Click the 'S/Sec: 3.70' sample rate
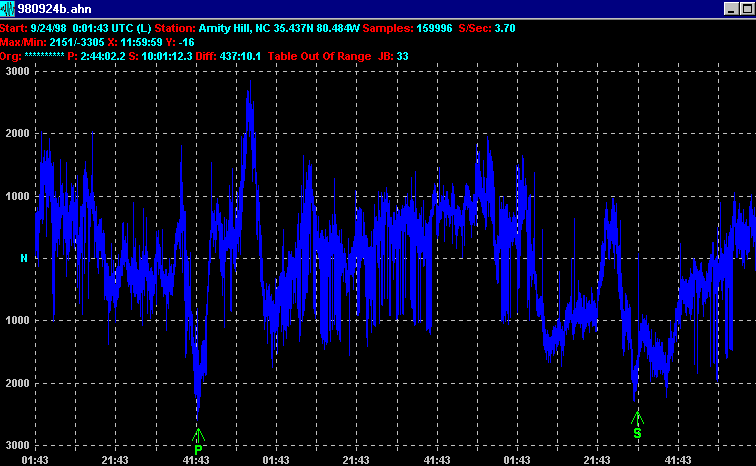 click(487, 28)
